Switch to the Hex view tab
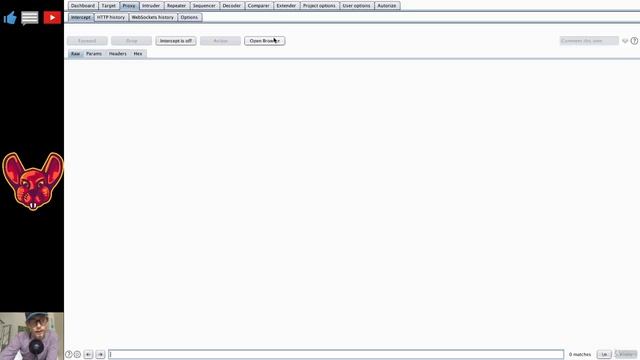The image size is (640, 360). tap(138, 53)
